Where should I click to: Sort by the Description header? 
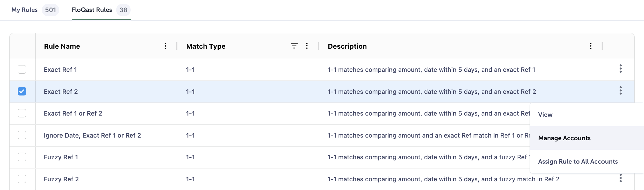(347, 46)
